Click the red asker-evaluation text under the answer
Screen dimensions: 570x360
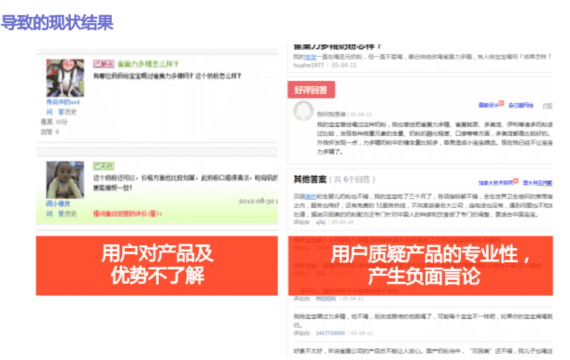coord(128,213)
